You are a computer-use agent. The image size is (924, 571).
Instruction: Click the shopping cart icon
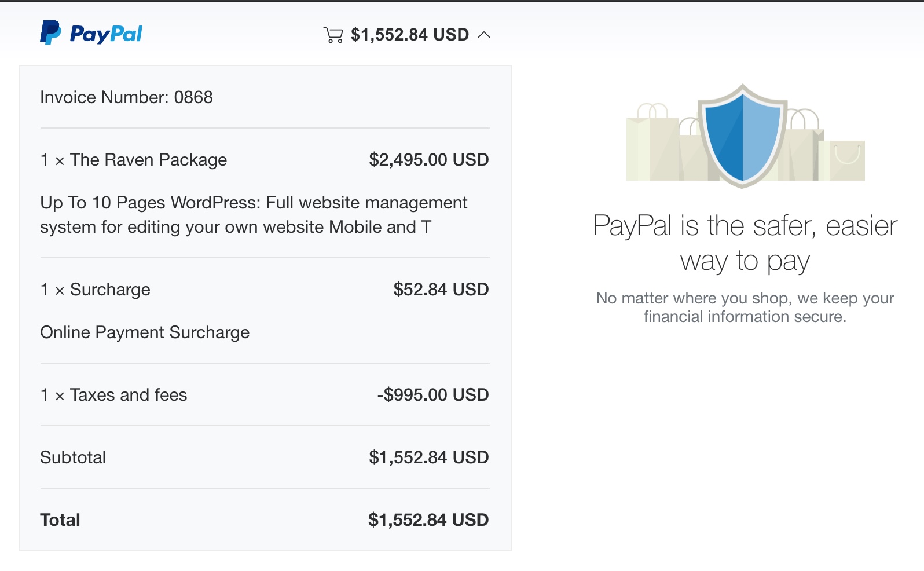333,35
